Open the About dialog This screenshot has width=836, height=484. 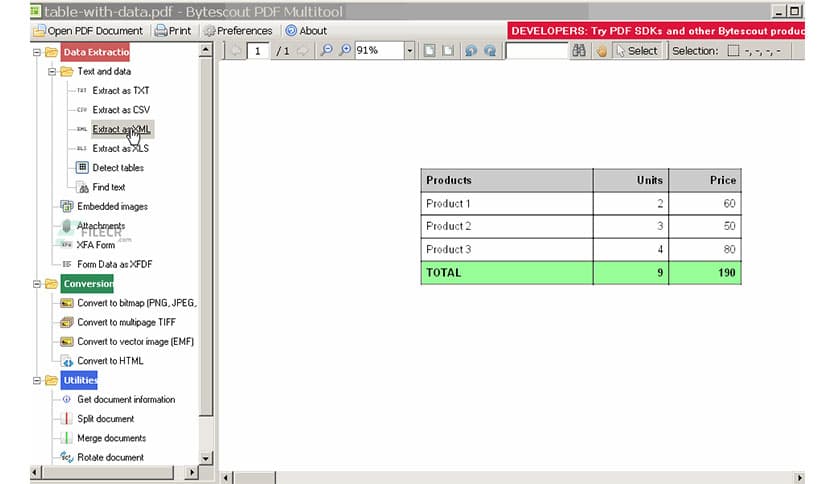pos(307,31)
